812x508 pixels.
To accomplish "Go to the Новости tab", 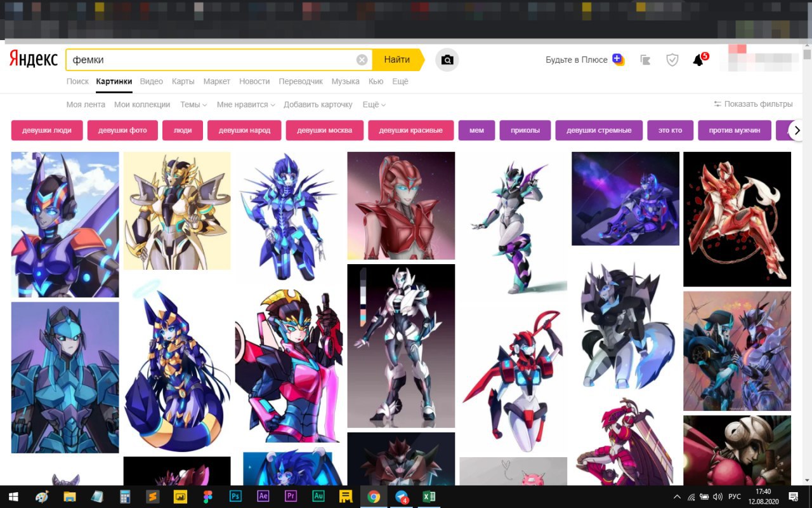I will pos(254,81).
